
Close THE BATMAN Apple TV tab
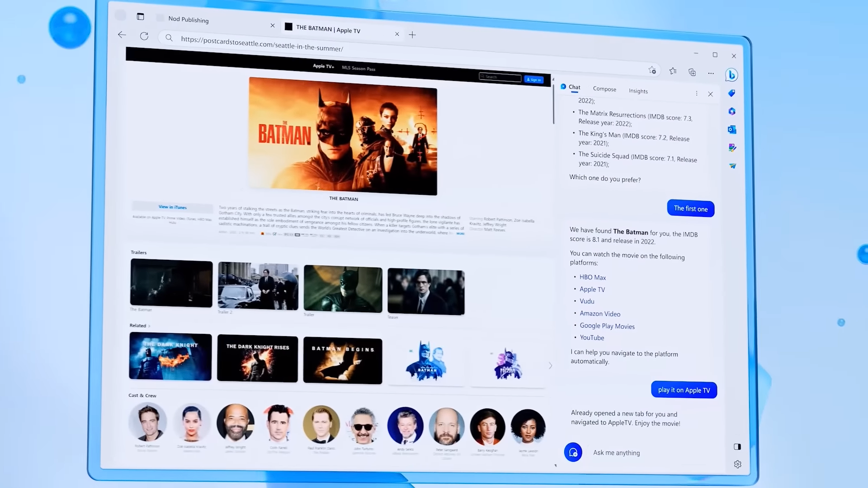[x=397, y=34]
